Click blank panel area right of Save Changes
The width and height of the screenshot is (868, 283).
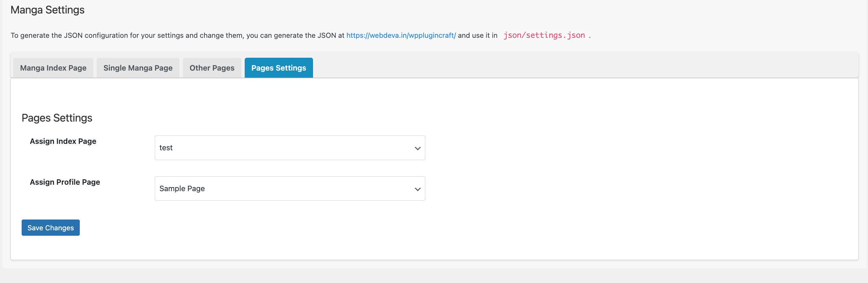(x=406, y=228)
